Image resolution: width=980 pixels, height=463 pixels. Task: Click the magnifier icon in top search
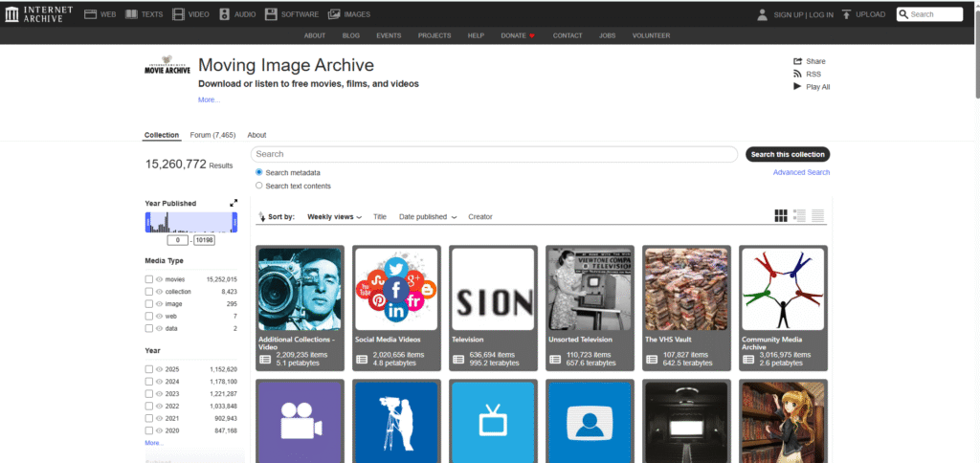[903, 14]
